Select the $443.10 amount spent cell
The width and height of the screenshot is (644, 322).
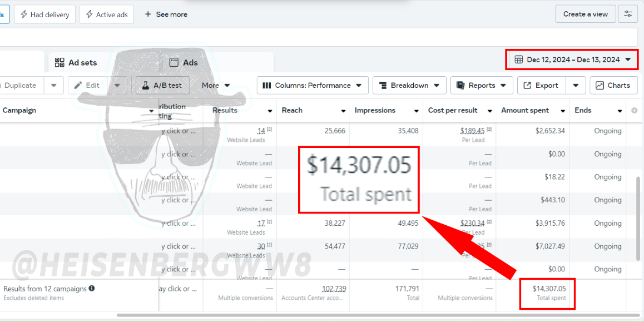point(553,200)
